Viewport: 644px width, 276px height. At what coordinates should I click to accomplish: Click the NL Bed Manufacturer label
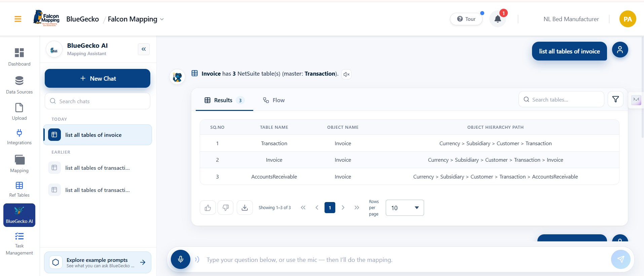[571, 19]
